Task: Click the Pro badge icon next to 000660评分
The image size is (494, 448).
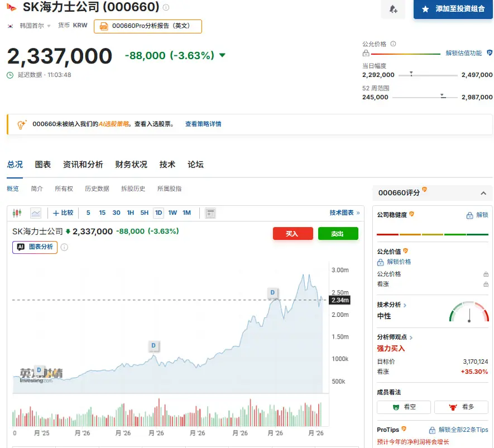Action: [x=424, y=189]
